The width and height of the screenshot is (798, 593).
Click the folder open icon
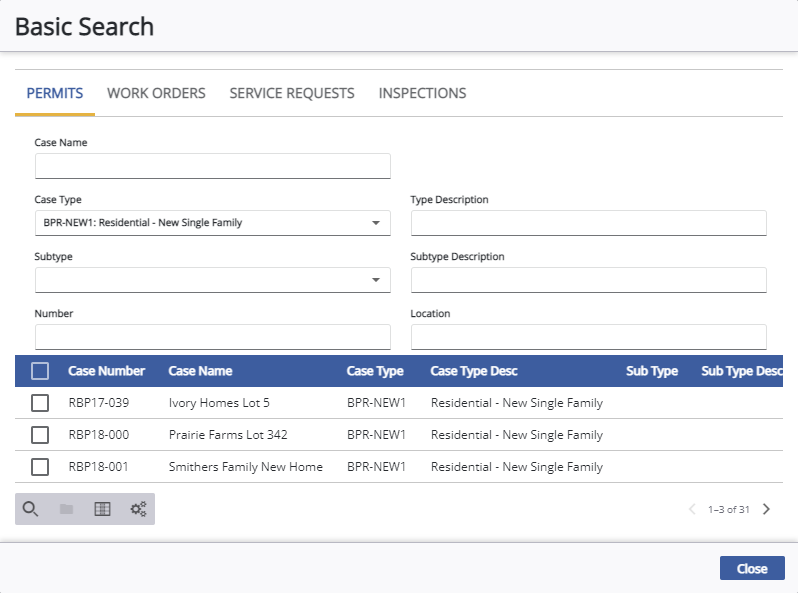pos(66,509)
